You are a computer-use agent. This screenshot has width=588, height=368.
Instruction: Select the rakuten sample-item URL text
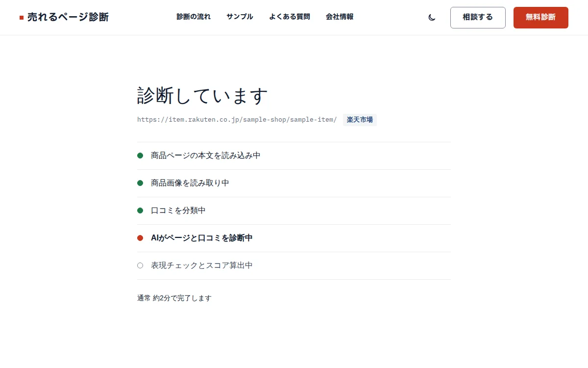[x=237, y=120]
